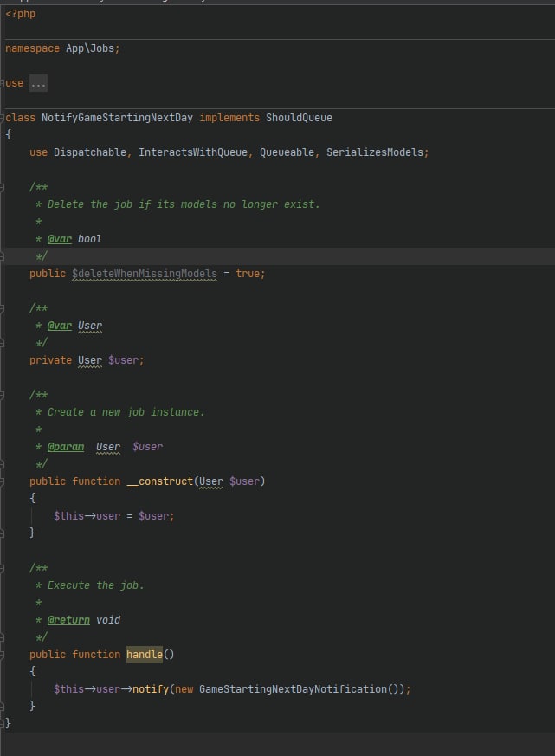This screenshot has width=555, height=756.
Task: Click the new keyword in handle body
Action: click(184, 689)
